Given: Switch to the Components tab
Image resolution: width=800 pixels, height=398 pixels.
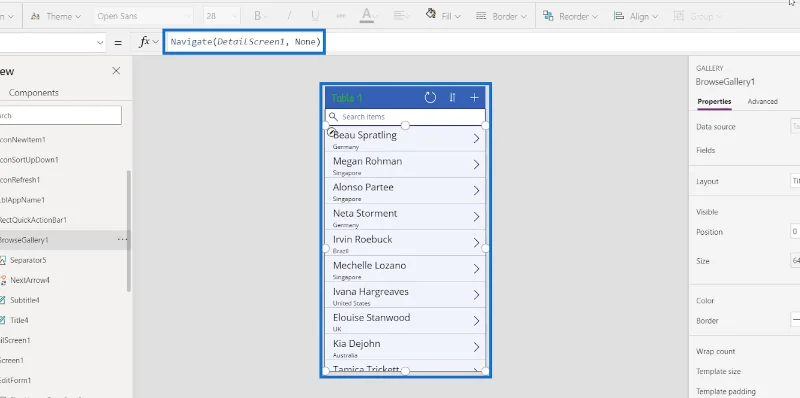Looking at the screenshot, I should tap(34, 93).
